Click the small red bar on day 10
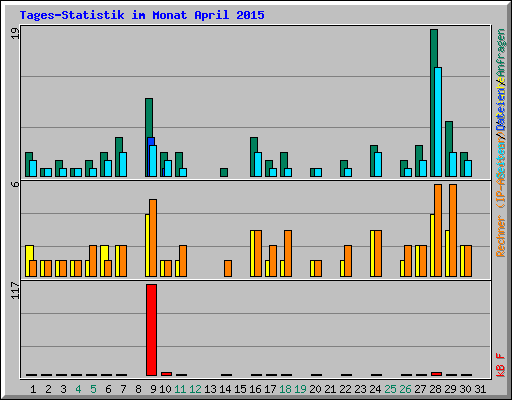 pyautogui.click(x=166, y=374)
